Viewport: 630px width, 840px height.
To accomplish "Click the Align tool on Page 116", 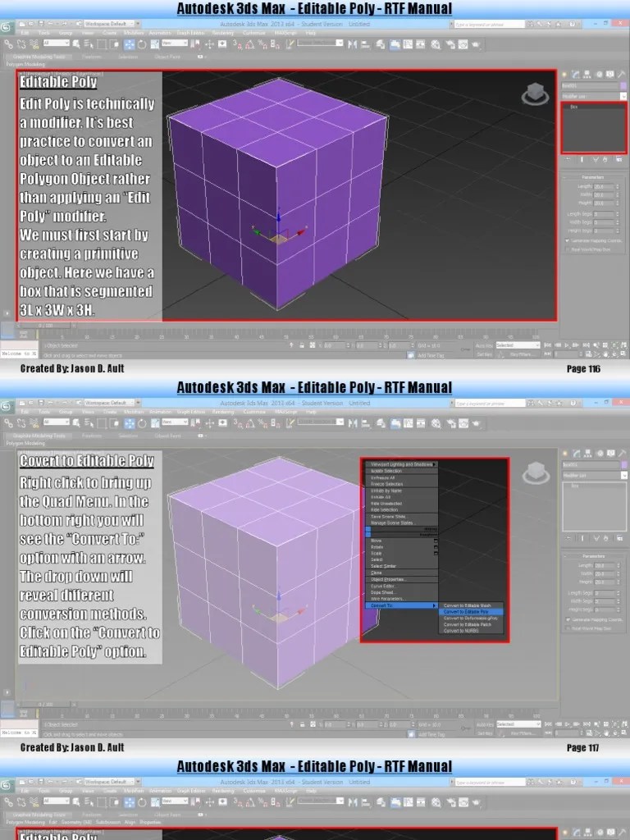I will [x=365, y=45].
